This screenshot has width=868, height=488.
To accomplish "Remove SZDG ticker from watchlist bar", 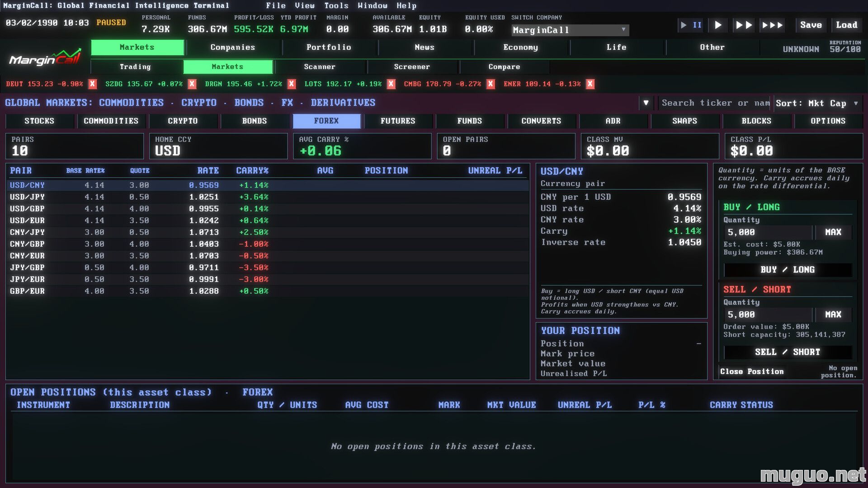I will [192, 84].
